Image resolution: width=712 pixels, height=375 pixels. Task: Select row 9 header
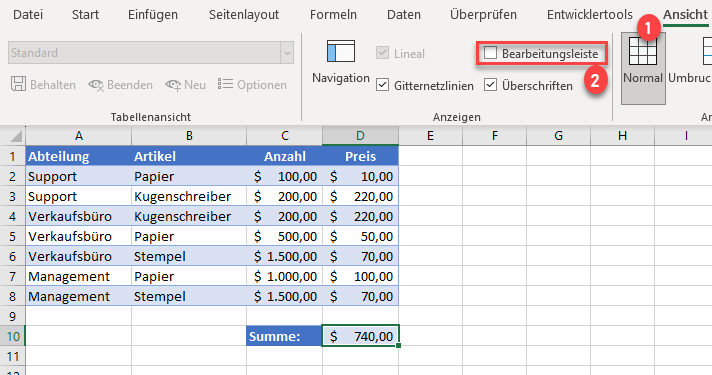tap(12, 316)
